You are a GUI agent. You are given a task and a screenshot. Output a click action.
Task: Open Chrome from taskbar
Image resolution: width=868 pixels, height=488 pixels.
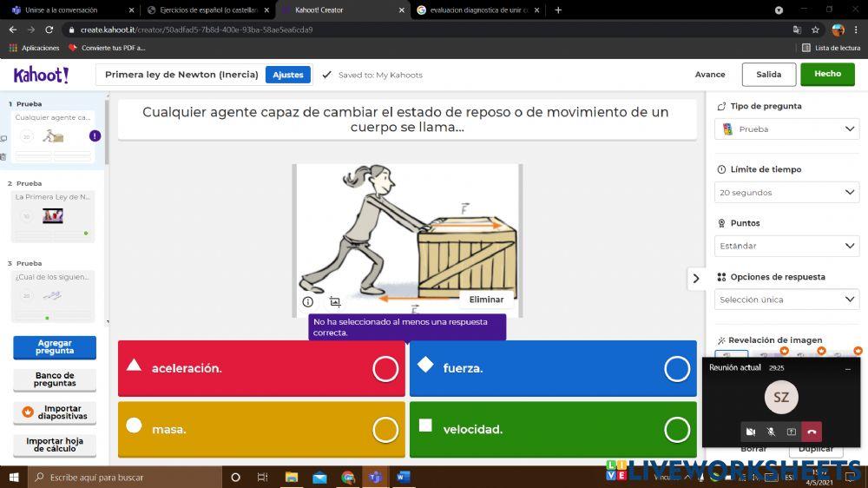point(348,477)
